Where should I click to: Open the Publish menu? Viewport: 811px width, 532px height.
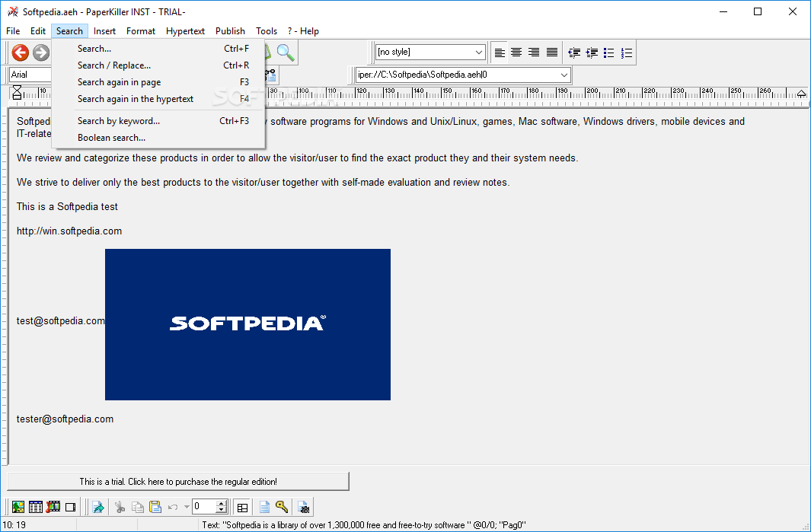230,31
